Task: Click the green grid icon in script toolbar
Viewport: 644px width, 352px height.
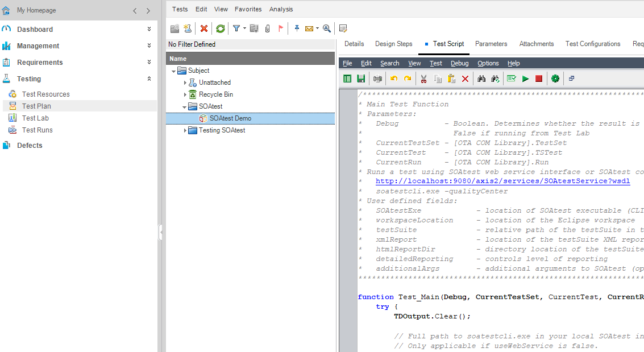Action: [x=347, y=78]
